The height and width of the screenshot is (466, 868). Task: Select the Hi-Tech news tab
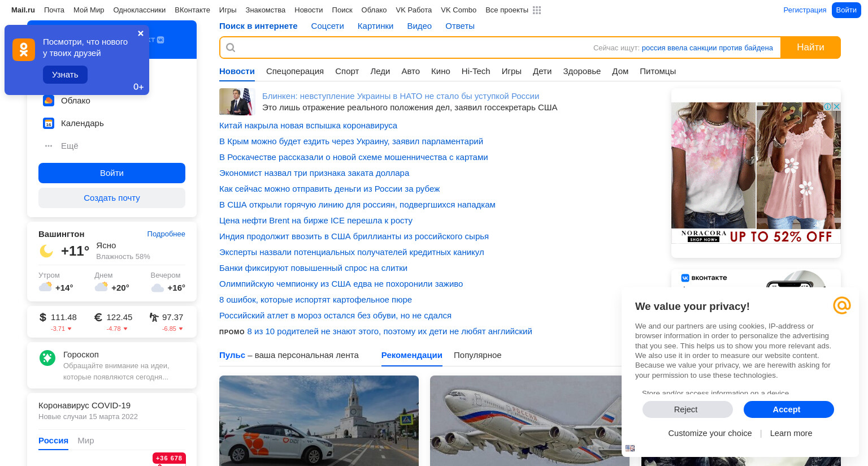(476, 71)
